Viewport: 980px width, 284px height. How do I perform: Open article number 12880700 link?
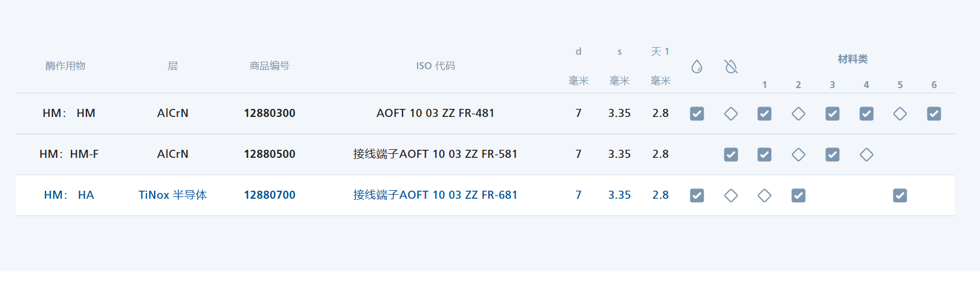coord(269,195)
